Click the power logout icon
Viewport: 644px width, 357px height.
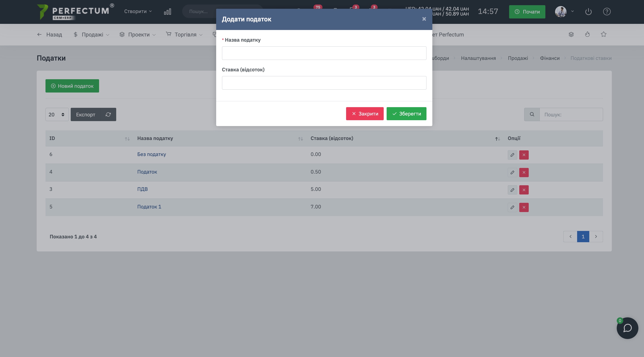point(588,11)
